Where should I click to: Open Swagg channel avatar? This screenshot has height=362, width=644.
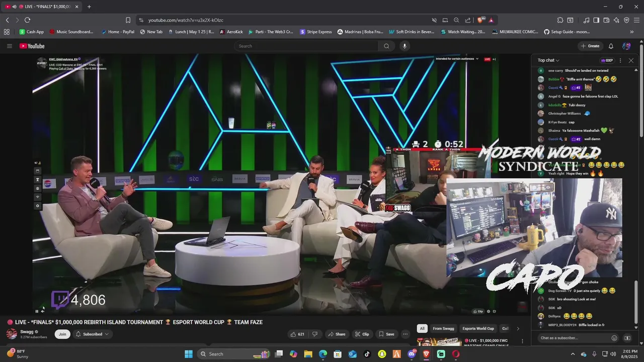12,334
